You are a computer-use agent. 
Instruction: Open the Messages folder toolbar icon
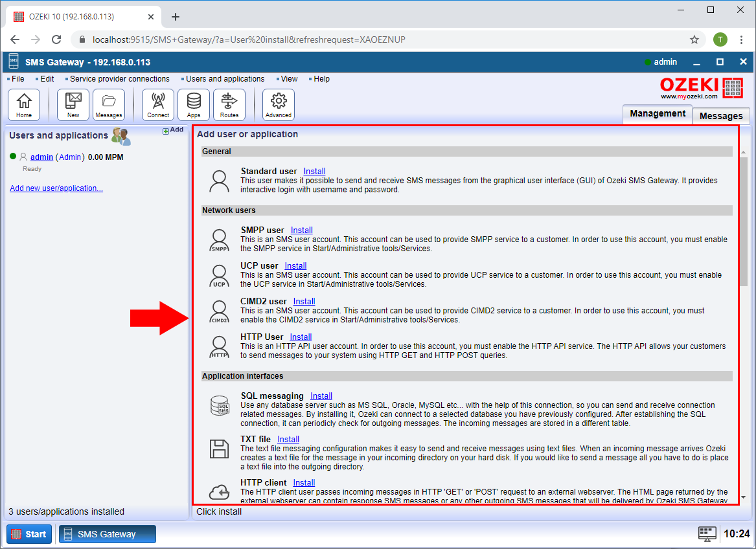pos(109,105)
